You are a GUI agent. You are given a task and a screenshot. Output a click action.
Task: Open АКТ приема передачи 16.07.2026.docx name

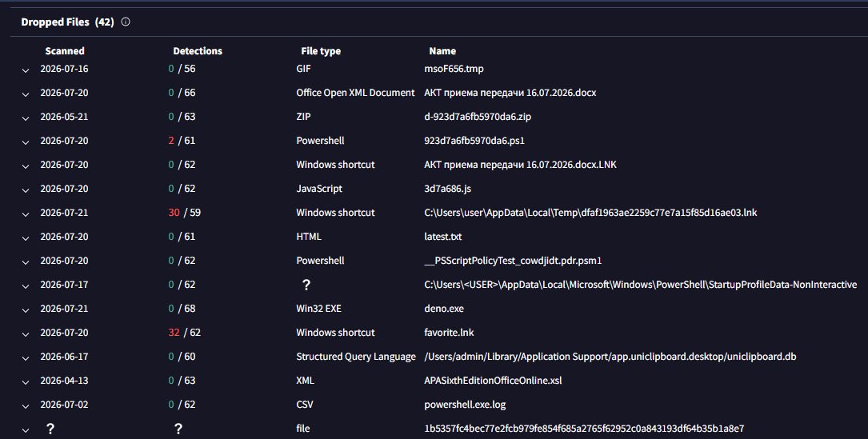510,93
